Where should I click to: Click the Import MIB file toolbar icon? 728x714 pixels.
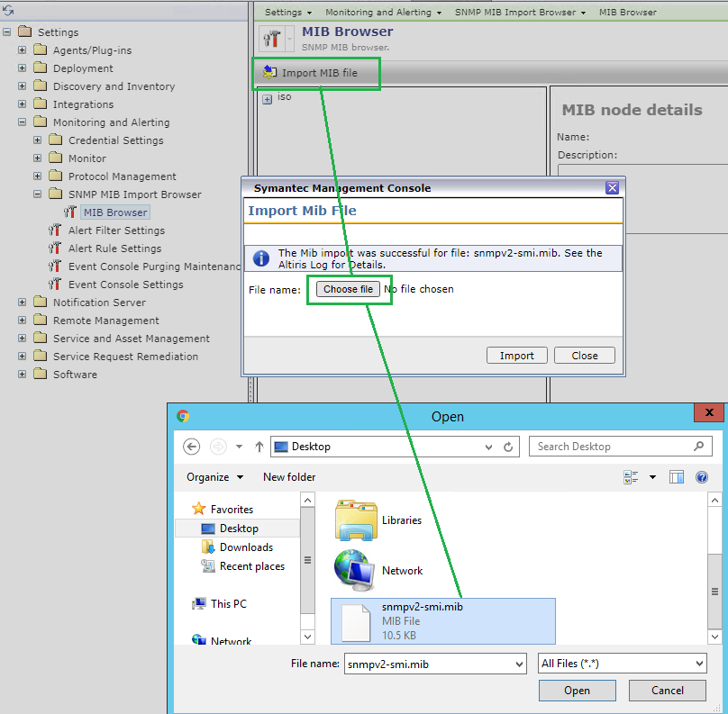pyautogui.click(x=269, y=73)
